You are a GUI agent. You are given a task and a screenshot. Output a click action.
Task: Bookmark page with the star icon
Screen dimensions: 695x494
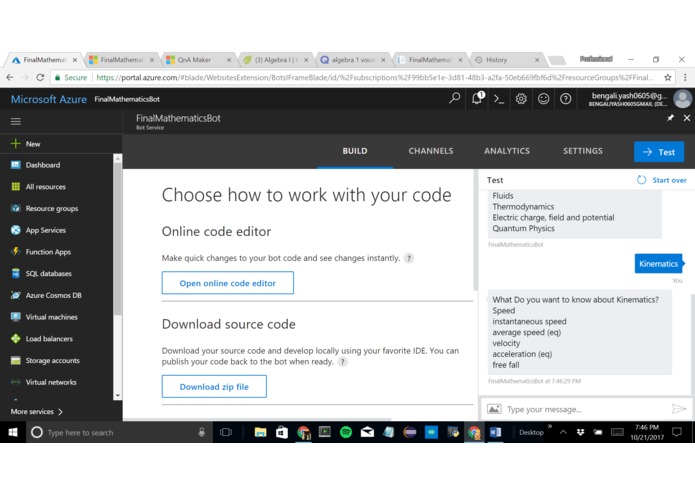click(x=668, y=78)
